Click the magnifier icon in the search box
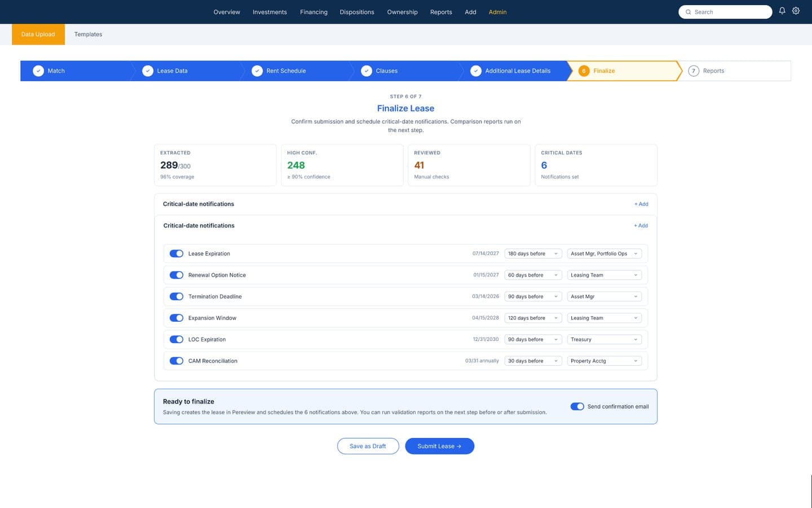 pos(688,12)
